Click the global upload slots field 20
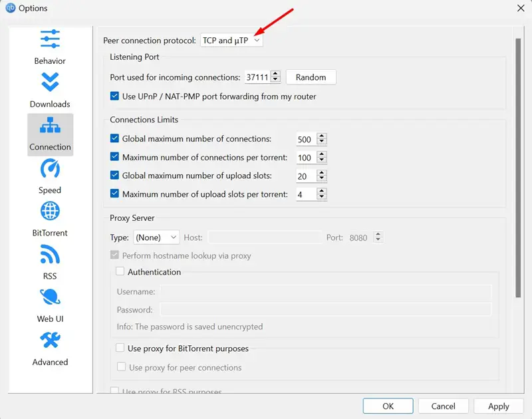Image resolution: width=532 pixels, height=419 pixels. point(307,176)
